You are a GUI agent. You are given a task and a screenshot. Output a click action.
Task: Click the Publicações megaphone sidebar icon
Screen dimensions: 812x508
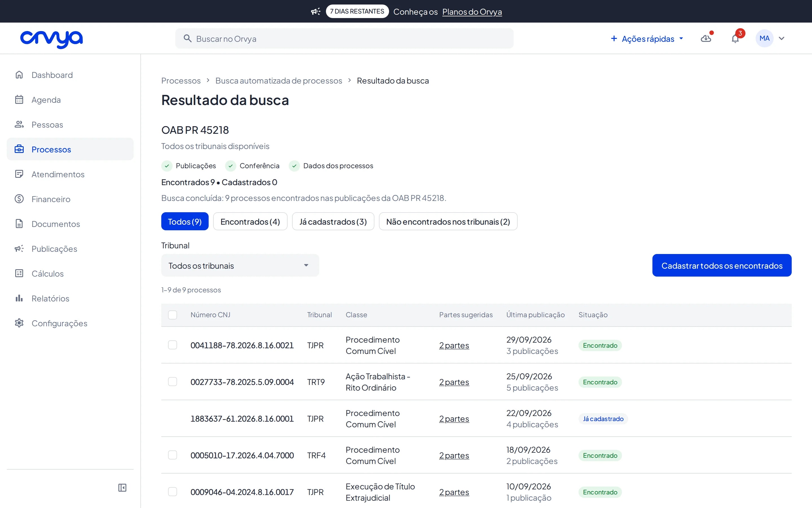[19, 249]
